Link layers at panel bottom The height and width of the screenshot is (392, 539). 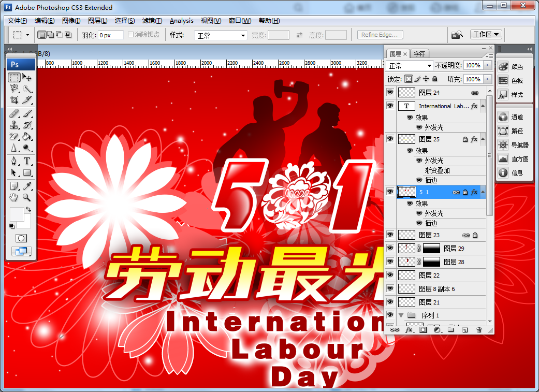(394, 330)
